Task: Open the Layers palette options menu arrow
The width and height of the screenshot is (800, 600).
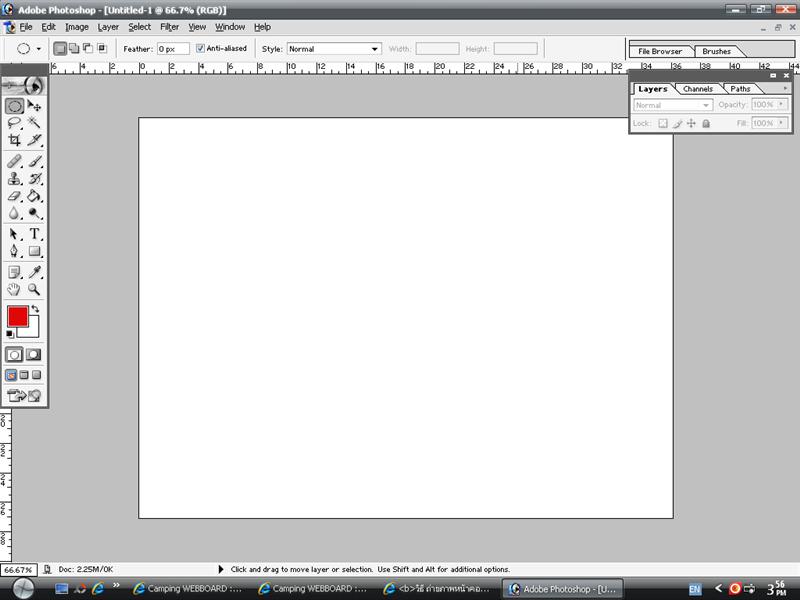Action: click(785, 88)
